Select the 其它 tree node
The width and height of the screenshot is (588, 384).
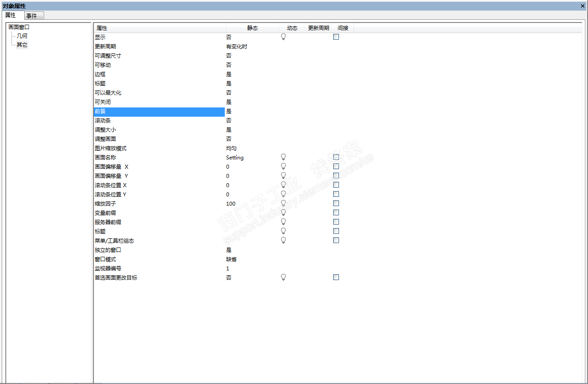tap(22, 45)
